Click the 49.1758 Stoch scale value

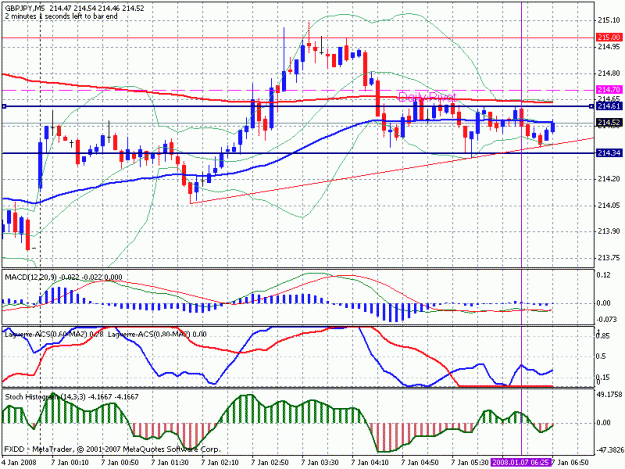(609, 396)
